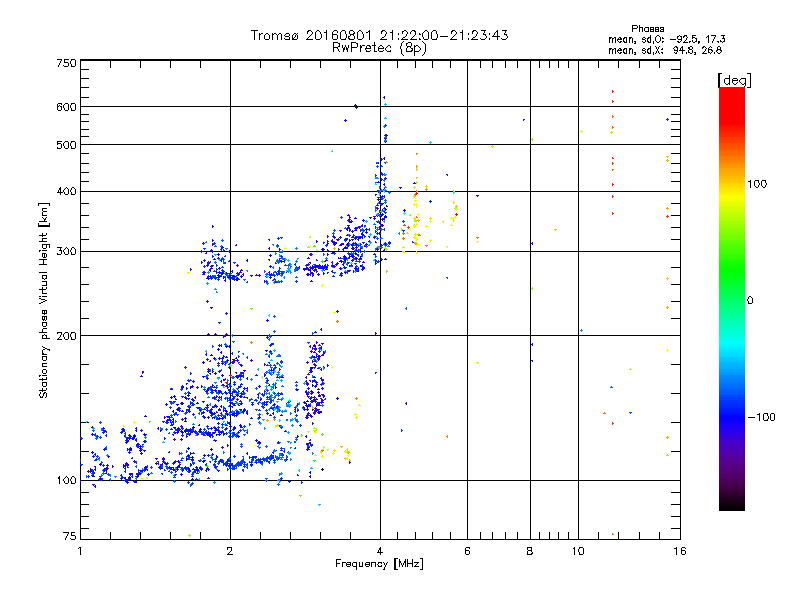
Task: Click the black bottom of the phase colorbar
Action: coord(732,503)
